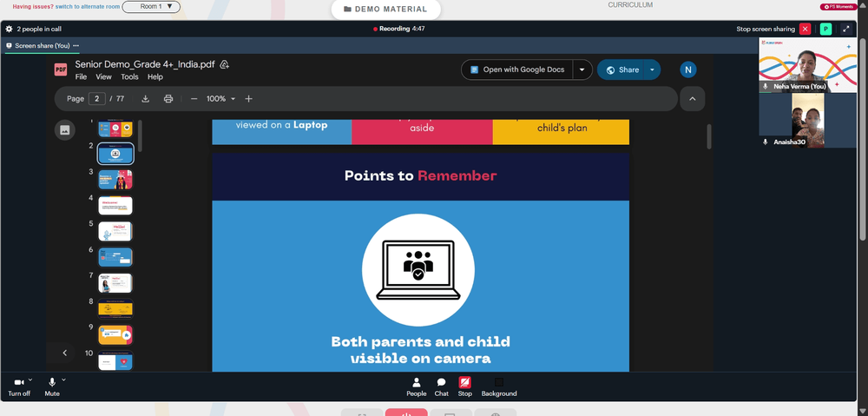Select page 5 thumbnail

tap(115, 231)
